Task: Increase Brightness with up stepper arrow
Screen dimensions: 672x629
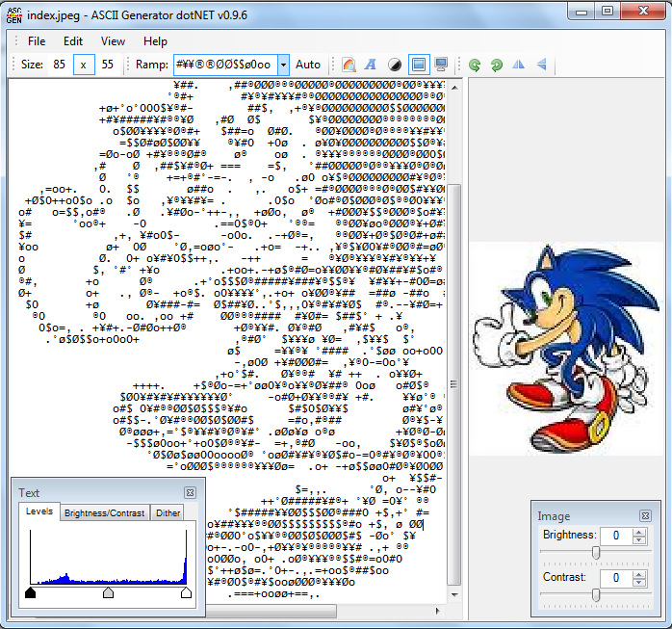Action: (639, 533)
